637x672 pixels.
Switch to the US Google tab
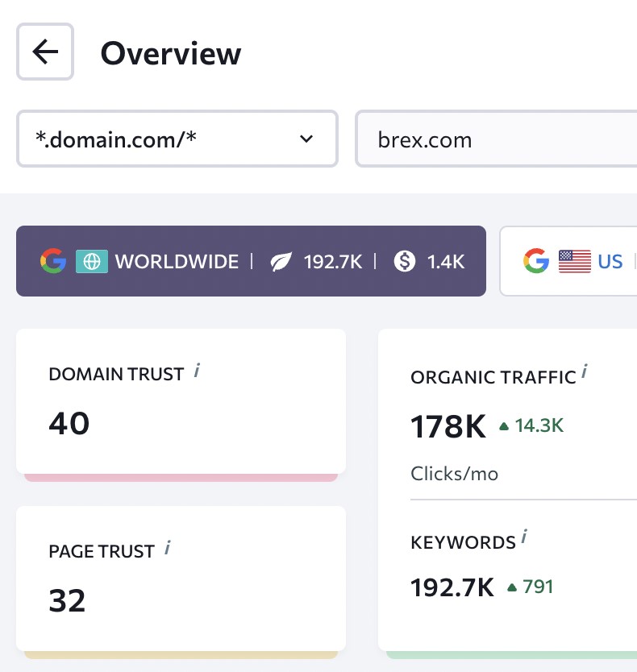(x=568, y=261)
